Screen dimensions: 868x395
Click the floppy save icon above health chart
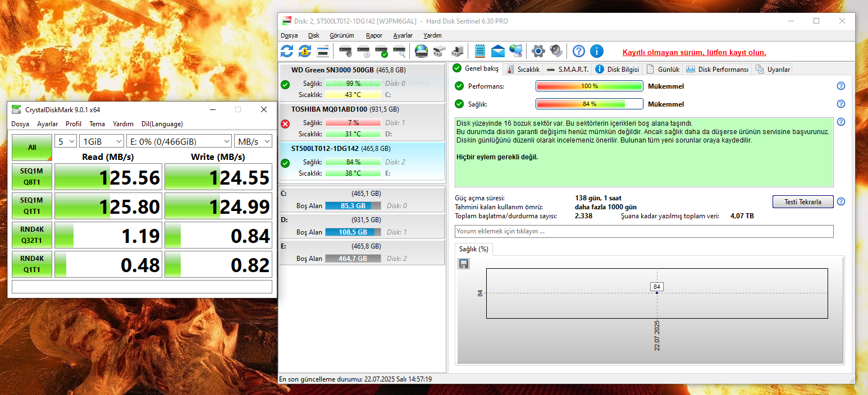pyautogui.click(x=464, y=264)
